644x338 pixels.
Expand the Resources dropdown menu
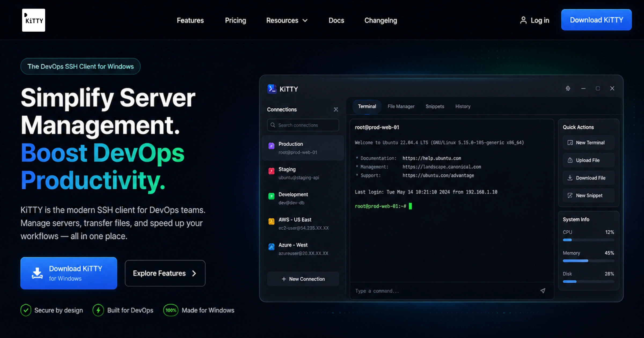[x=287, y=20]
